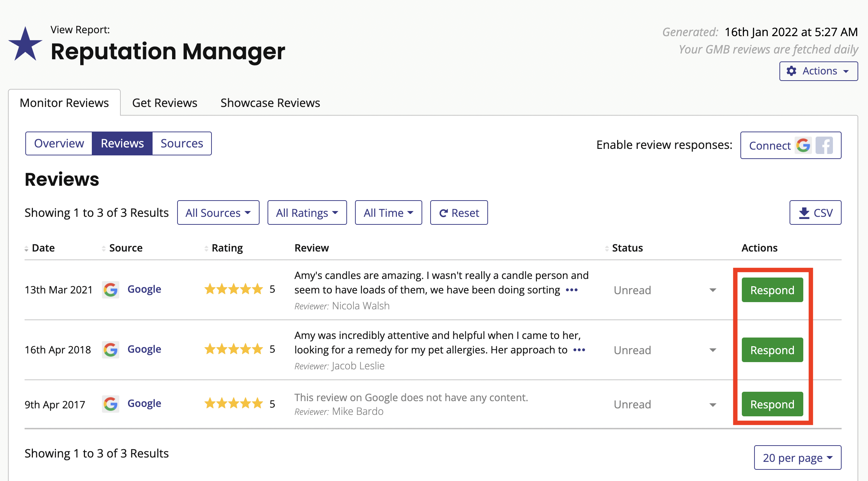Viewport: 868px width, 481px height.
Task: Sort table by Status column
Action: (624, 248)
